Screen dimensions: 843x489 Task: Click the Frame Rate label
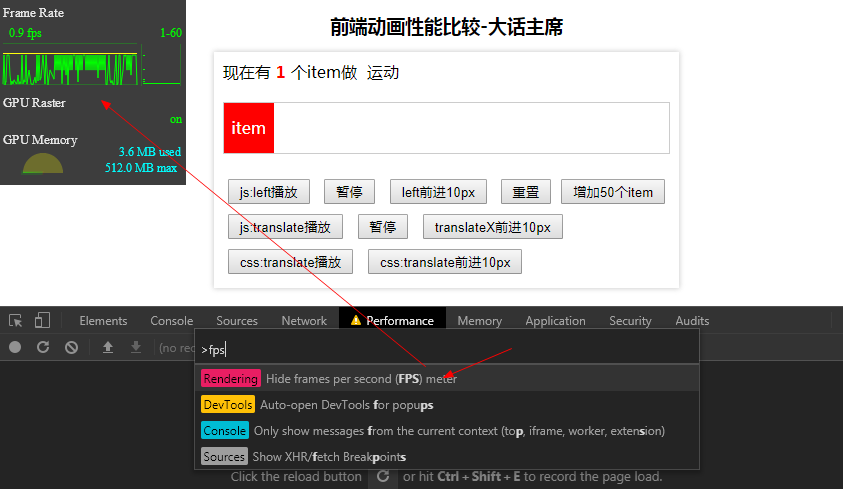pyautogui.click(x=33, y=12)
